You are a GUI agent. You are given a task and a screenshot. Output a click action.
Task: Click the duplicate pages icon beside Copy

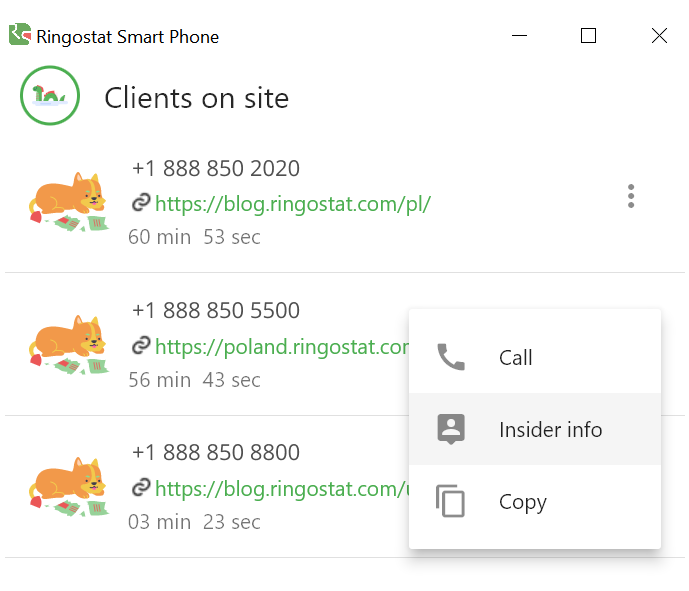[450, 501]
